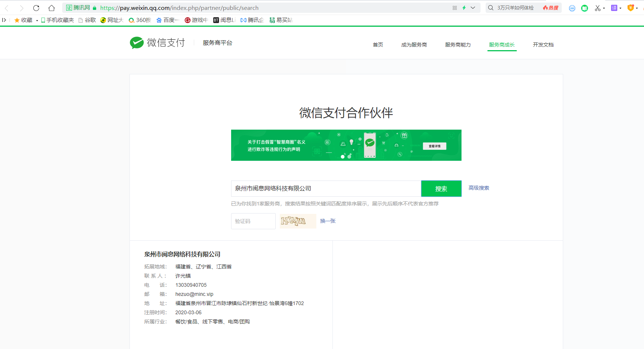Go to the 开发文档 navigation tab
Screen dimensions: 644x349
click(x=543, y=45)
